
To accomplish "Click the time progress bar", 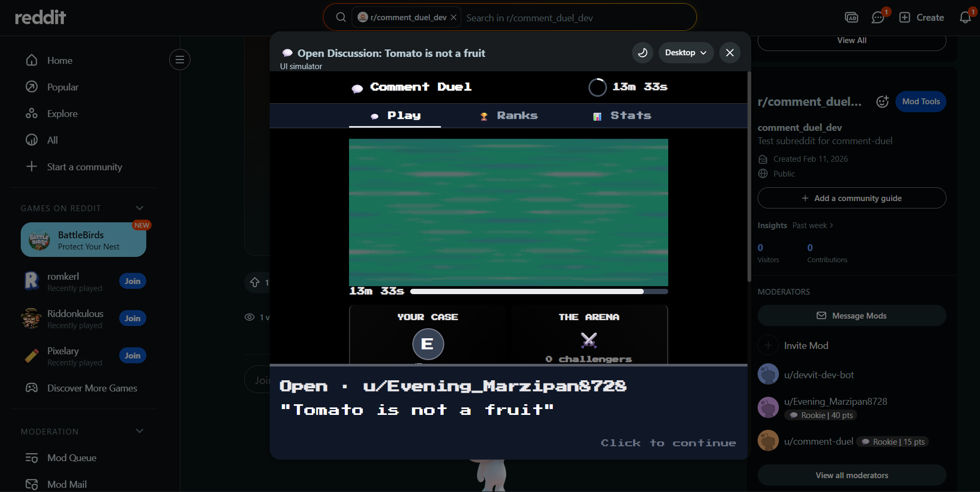I will tap(539, 291).
